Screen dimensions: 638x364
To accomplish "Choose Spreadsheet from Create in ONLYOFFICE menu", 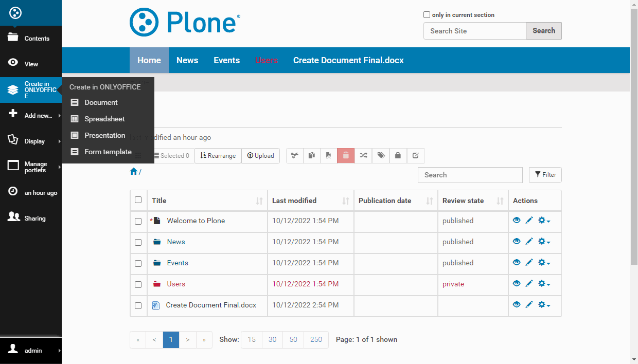I will point(104,119).
